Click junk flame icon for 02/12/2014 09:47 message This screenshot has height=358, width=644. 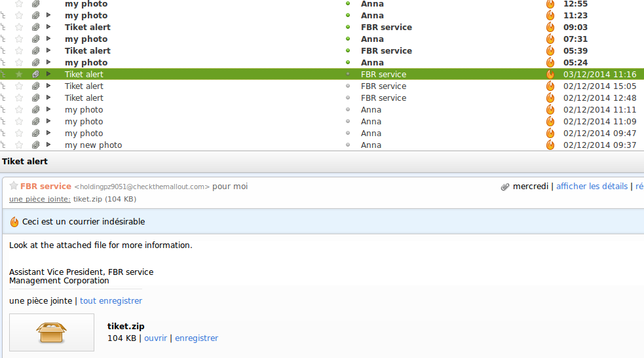550,134
